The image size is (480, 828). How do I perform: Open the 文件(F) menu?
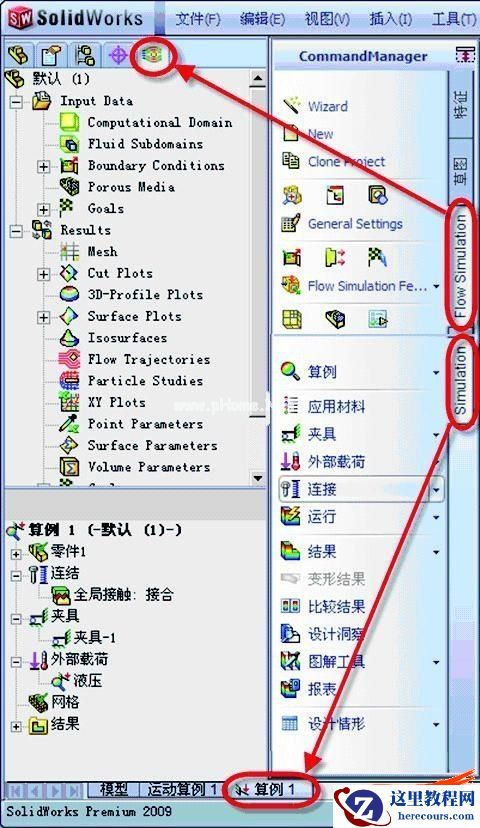coord(197,19)
